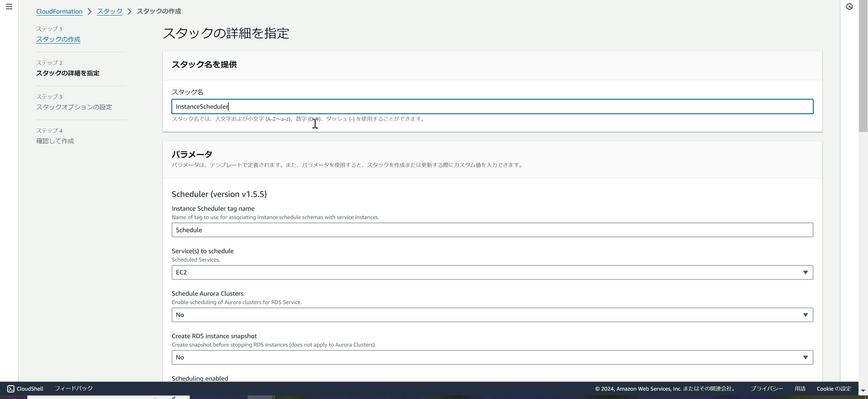Focus the Instance Scheduler tag name field

(x=492, y=230)
